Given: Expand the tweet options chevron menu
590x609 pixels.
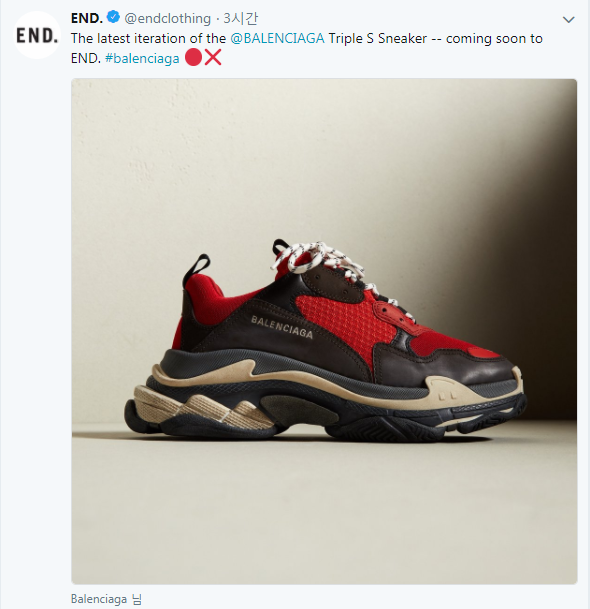Looking at the screenshot, I should pos(568,19).
